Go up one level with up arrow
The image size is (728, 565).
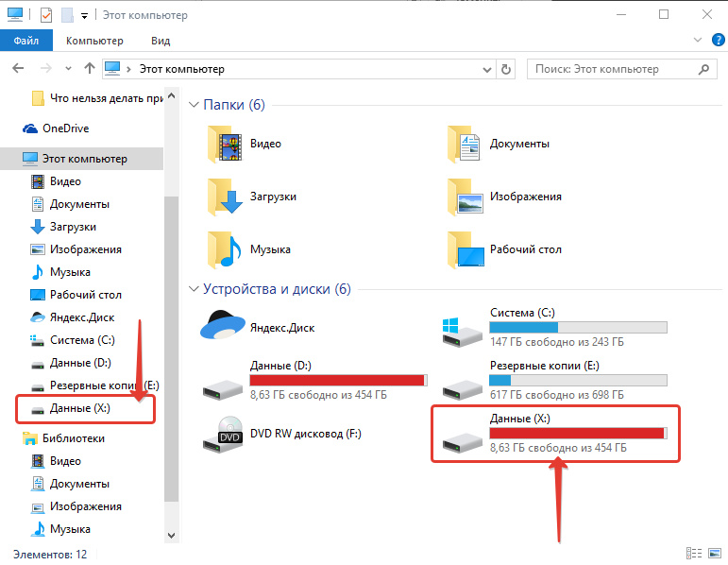[90, 69]
